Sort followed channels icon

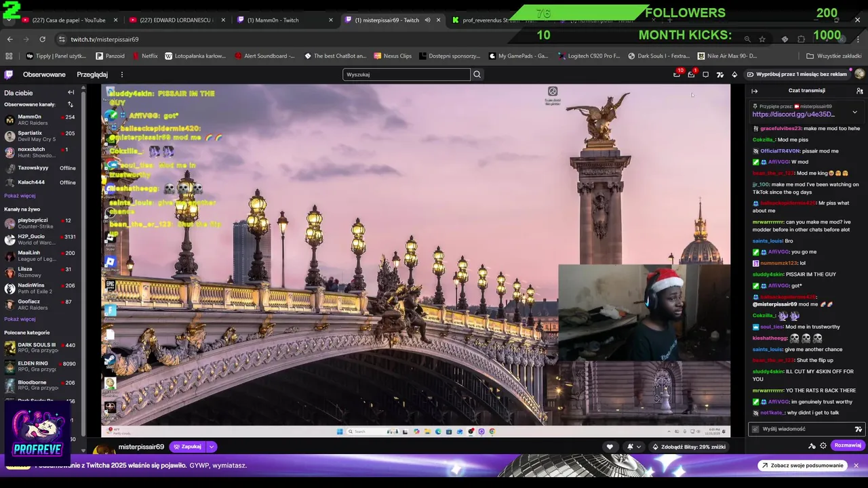[71, 104]
